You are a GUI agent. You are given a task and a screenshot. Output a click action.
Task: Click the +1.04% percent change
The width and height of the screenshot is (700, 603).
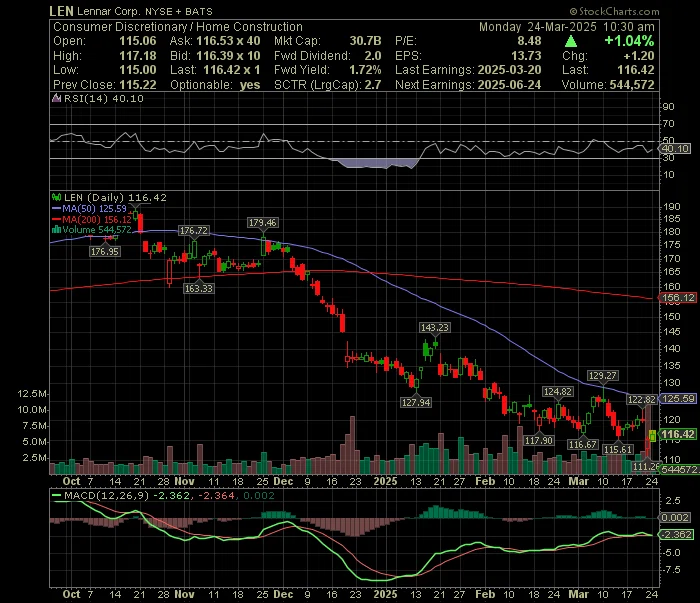pyautogui.click(x=629, y=41)
